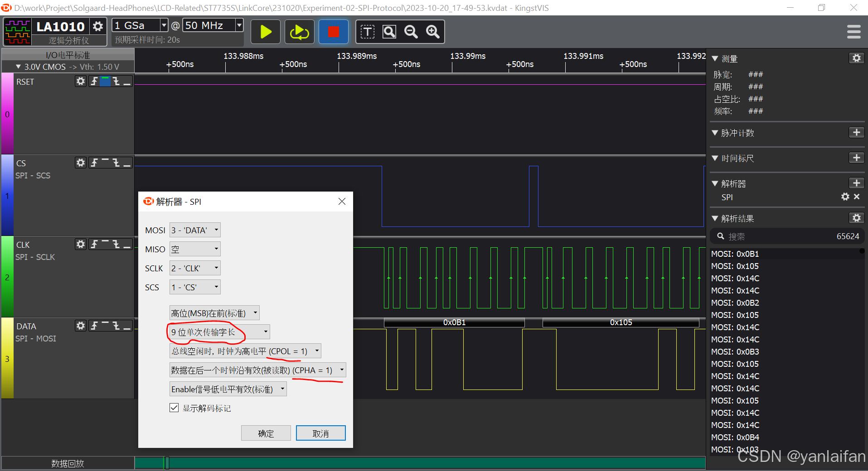
Task: Open the 9-bit word length dropdown
Action: 220,332
